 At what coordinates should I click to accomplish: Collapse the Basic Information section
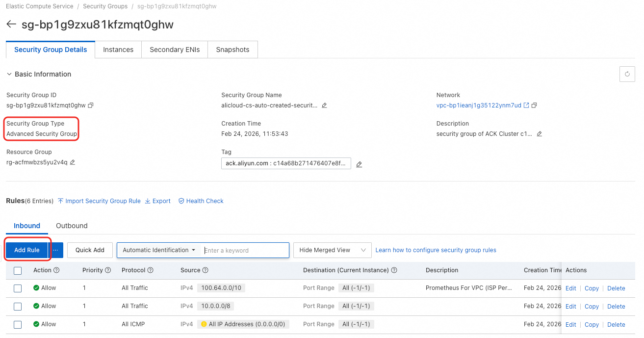[x=9, y=74]
